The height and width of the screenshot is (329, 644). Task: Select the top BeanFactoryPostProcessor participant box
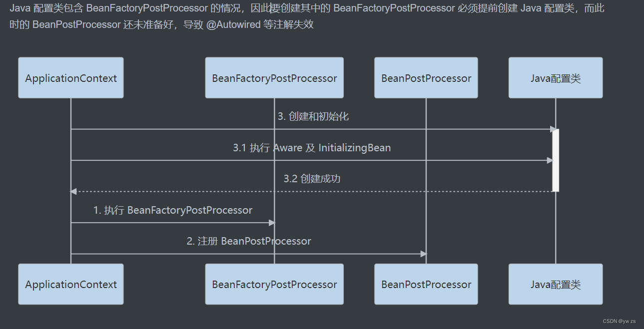point(274,77)
